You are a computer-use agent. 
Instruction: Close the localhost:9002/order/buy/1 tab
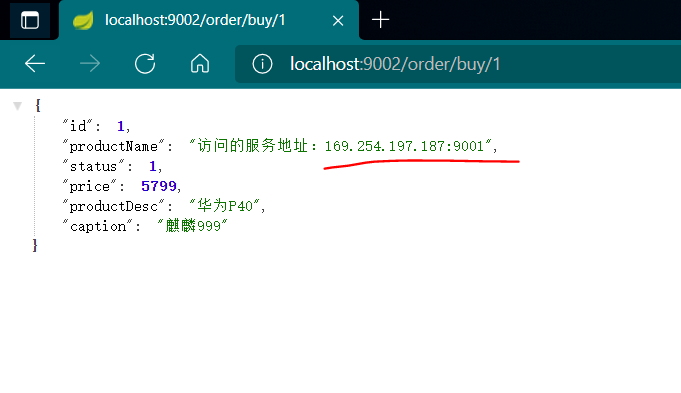click(338, 20)
